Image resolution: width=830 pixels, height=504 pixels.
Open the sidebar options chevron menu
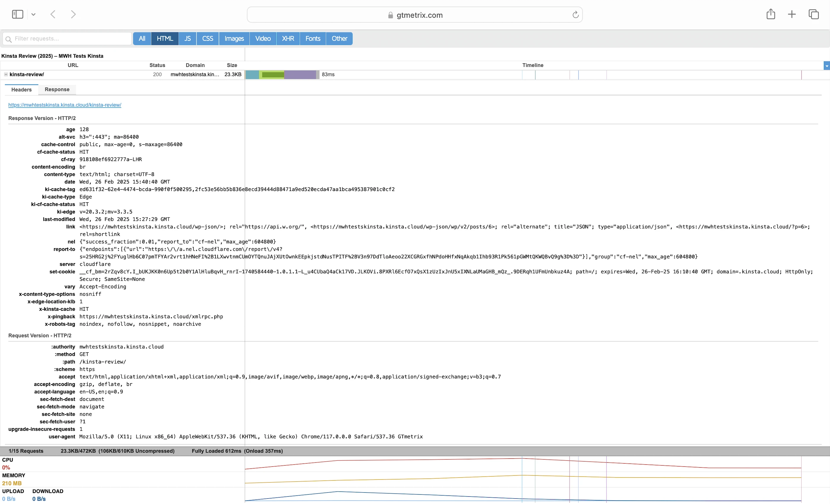(33, 14)
